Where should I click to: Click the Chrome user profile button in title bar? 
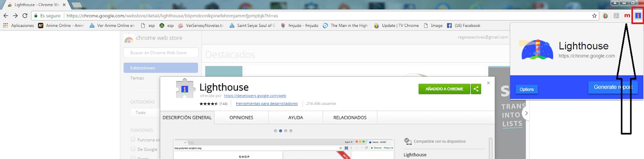(615, 2)
